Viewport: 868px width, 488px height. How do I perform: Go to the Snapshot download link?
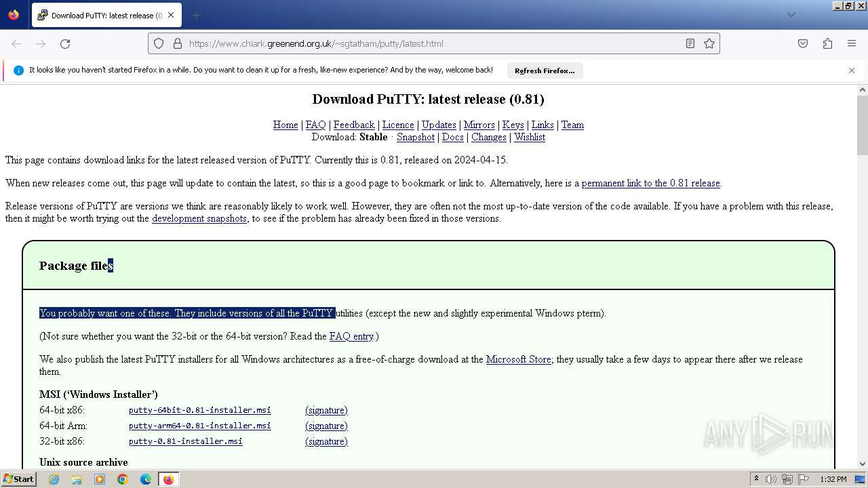[x=416, y=137]
